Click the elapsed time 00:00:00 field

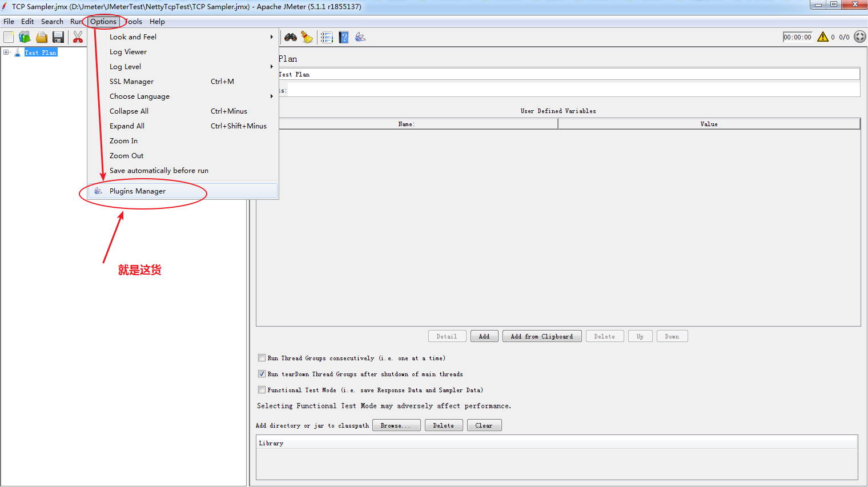(797, 37)
